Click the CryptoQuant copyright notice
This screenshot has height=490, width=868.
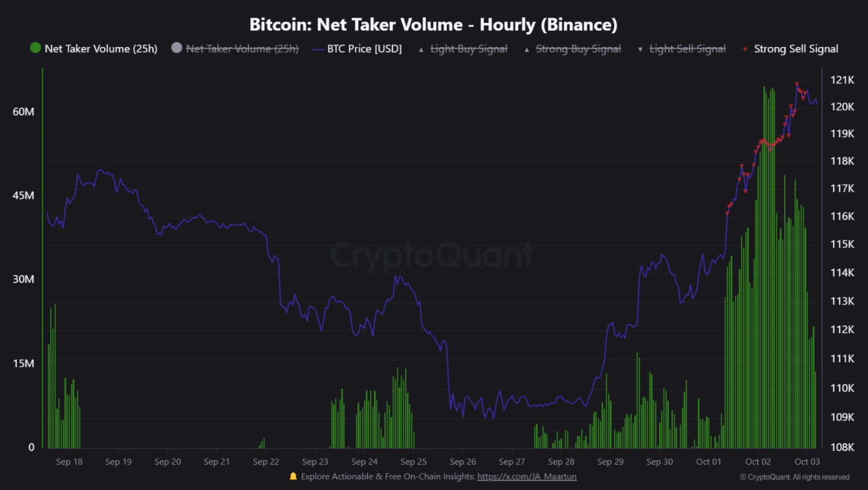coord(794,477)
